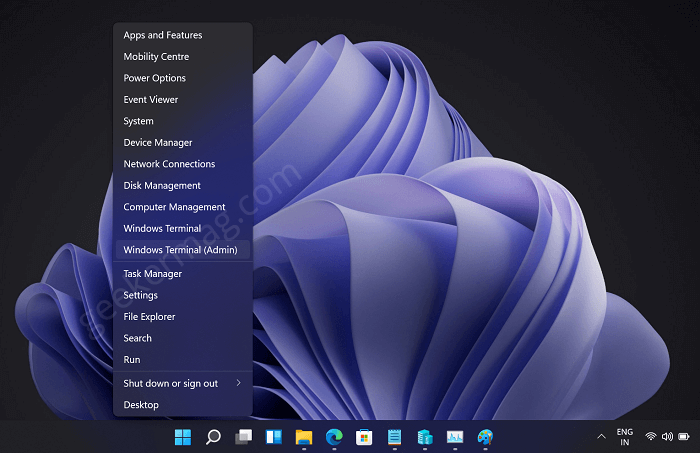This screenshot has height=453, width=700.
Task: Launch Windows Terminal (Admin)
Action: (183, 249)
